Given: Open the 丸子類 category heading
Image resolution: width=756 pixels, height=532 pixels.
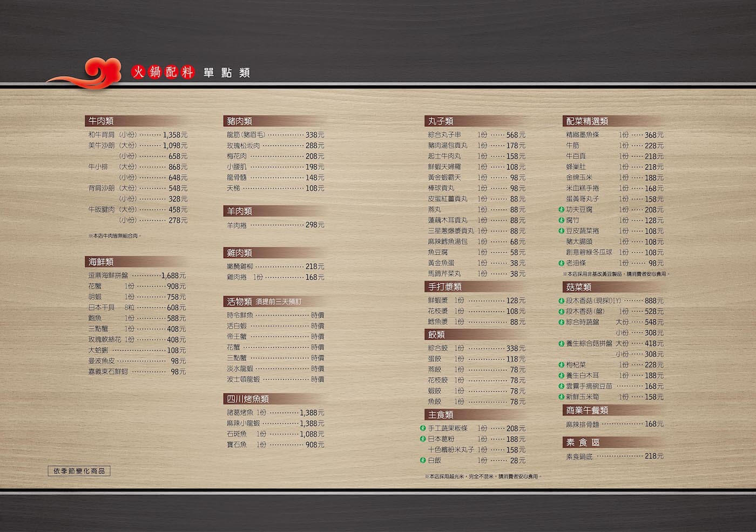Looking at the screenshot, I should pyautogui.click(x=440, y=121).
